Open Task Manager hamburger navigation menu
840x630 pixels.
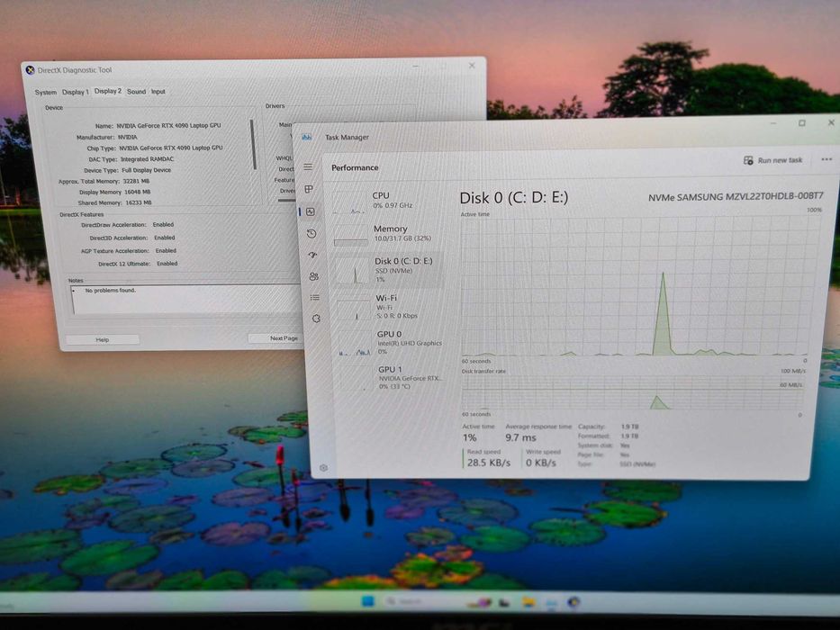tap(308, 167)
